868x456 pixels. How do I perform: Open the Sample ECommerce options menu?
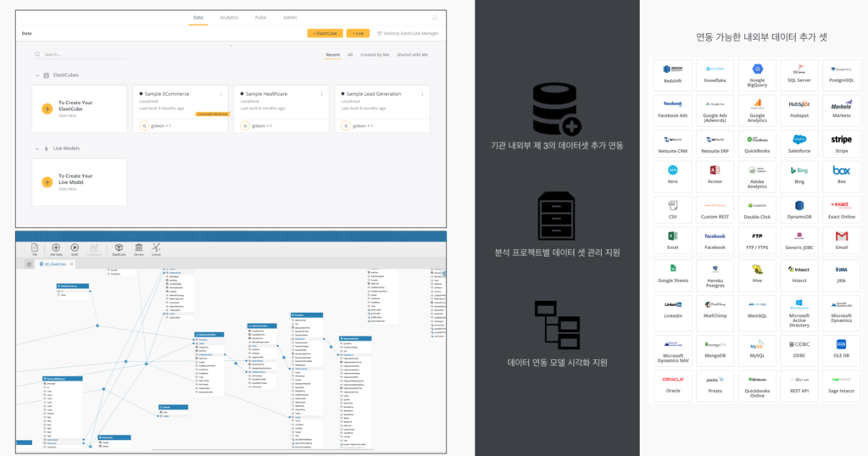click(221, 94)
